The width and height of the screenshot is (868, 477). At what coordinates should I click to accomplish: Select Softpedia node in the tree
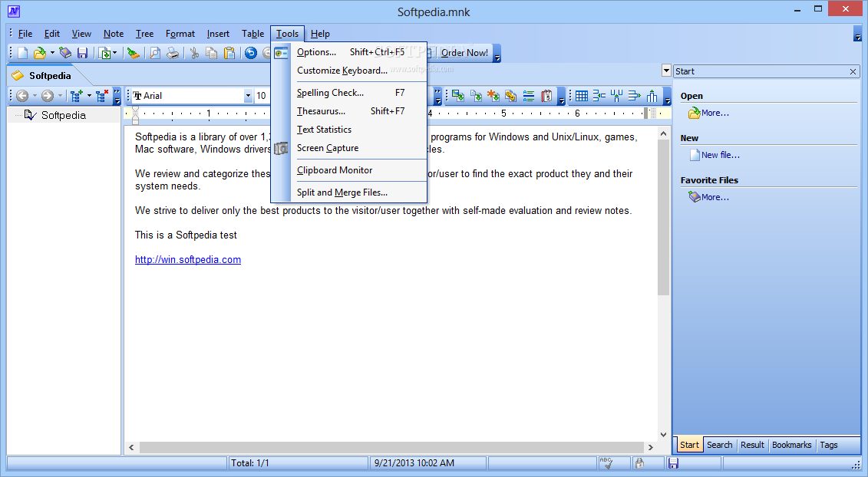click(x=64, y=115)
